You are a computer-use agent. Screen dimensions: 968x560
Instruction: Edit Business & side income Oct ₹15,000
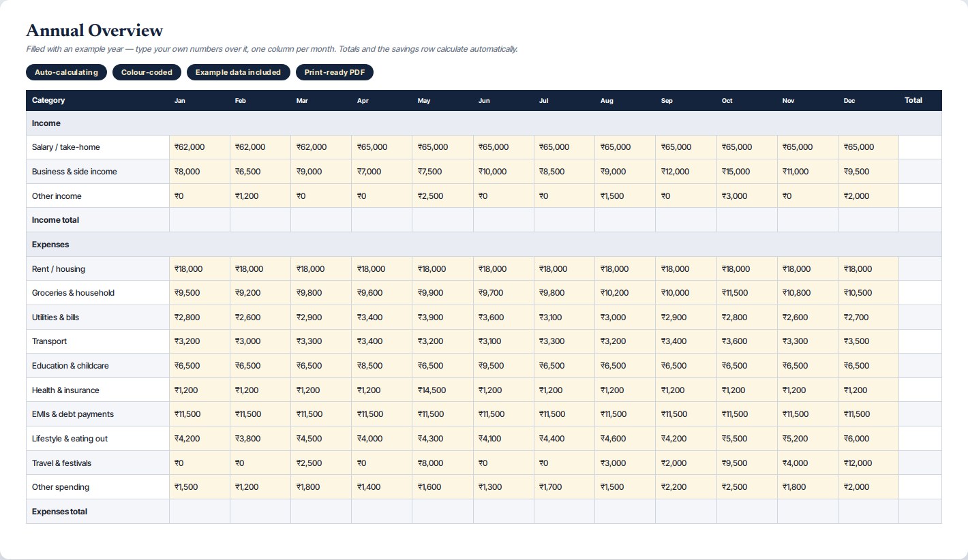pos(747,172)
